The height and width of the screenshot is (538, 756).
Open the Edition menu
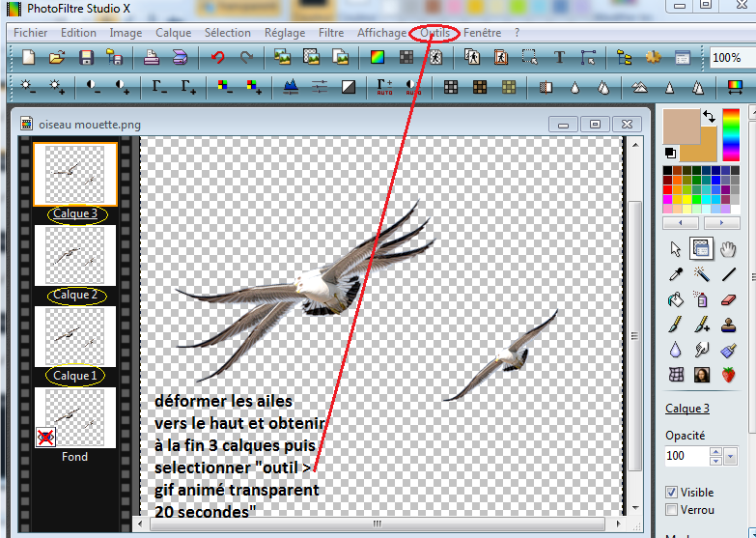(78, 33)
